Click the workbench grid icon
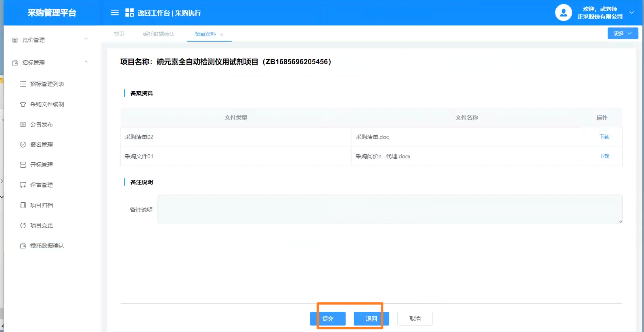The height and width of the screenshot is (332, 644). point(129,13)
